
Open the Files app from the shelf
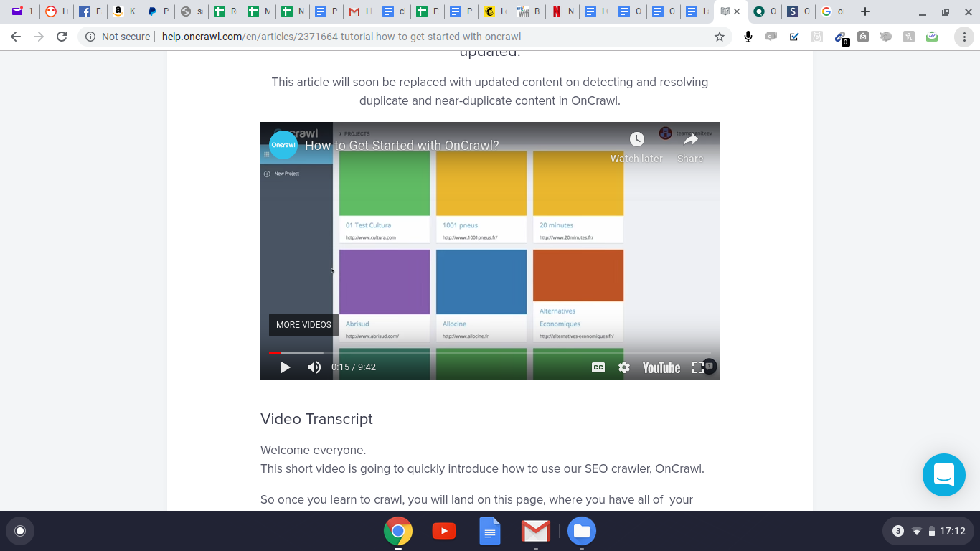point(582,531)
